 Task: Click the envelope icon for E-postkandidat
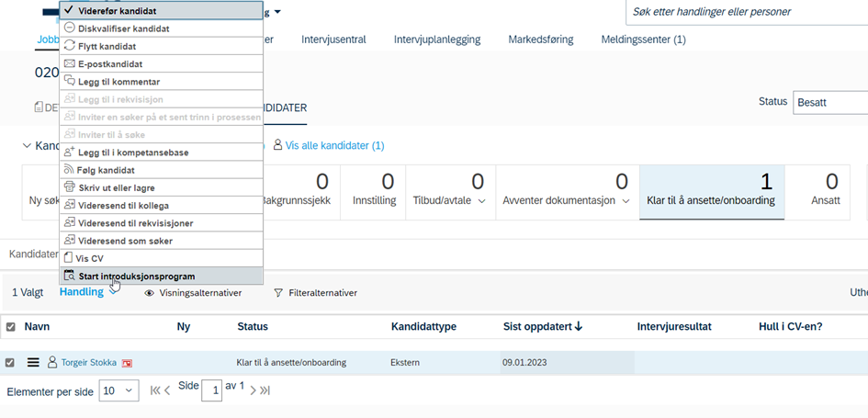[x=69, y=63]
